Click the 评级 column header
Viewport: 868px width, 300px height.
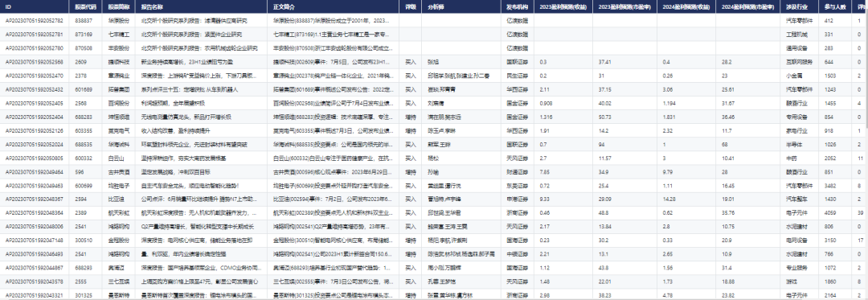[x=410, y=7]
